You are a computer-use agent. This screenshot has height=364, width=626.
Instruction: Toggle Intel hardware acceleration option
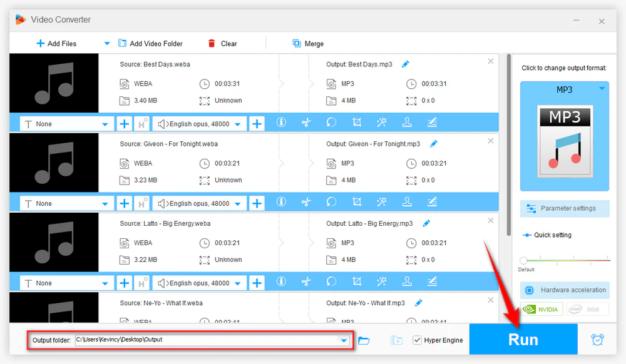coord(587,310)
